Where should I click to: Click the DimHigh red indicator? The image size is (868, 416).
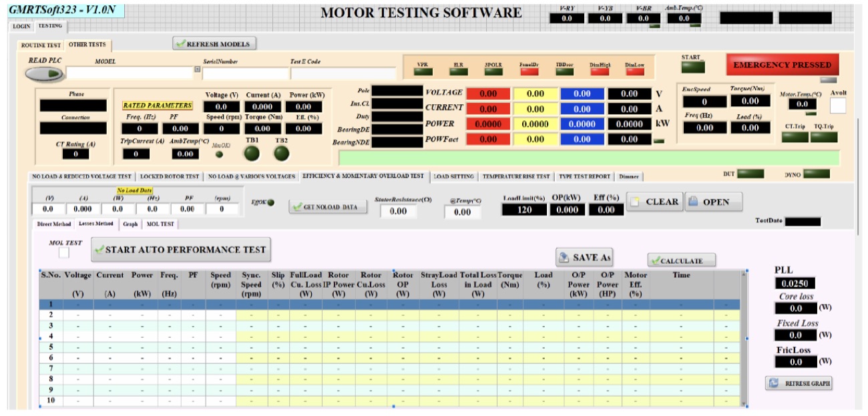600,71
